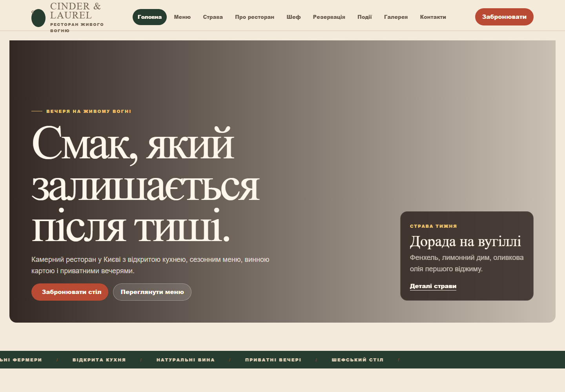
Task: Click Шефський стіл ticker item
Action: coord(357,360)
